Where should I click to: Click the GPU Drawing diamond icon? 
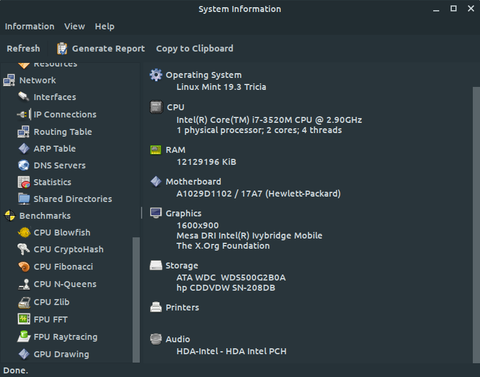pyautogui.click(x=24, y=354)
